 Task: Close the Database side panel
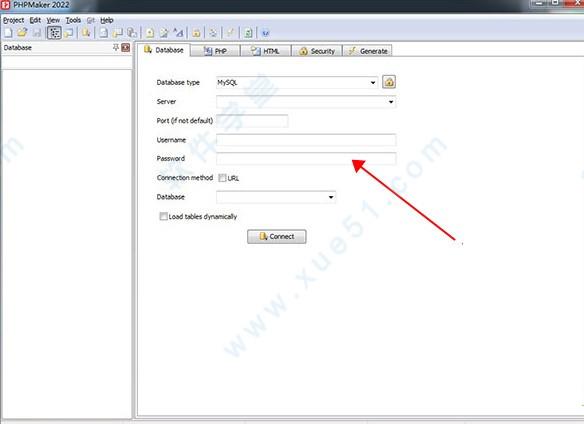pos(126,47)
